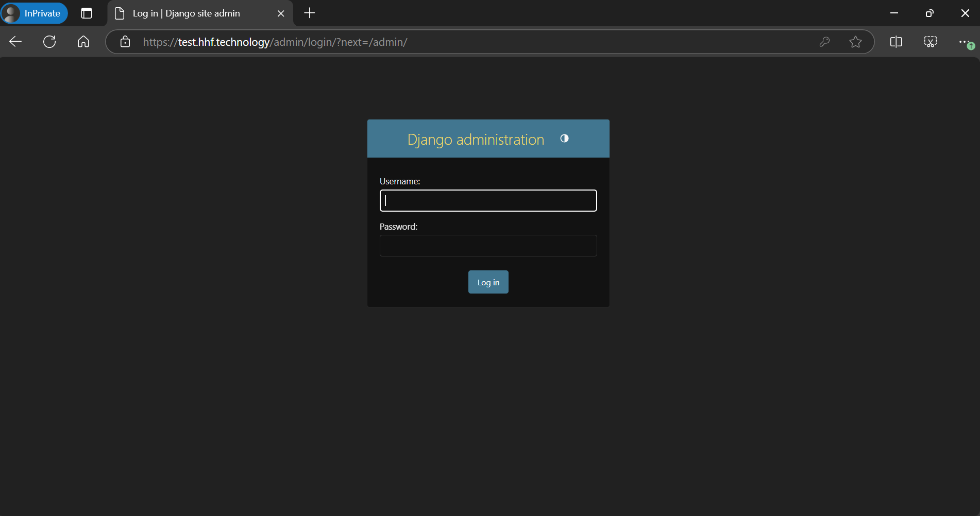Add page to favorites star icon

(855, 42)
